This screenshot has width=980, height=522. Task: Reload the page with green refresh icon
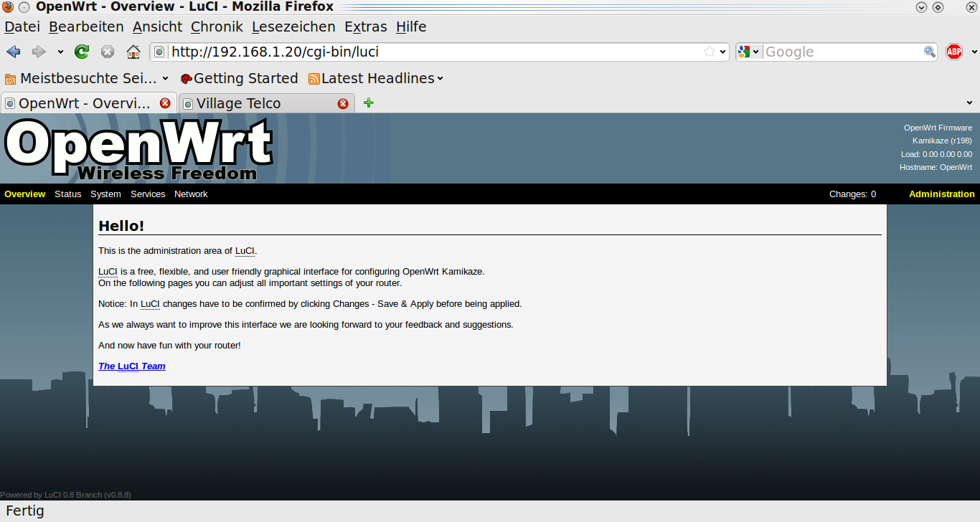[82, 52]
